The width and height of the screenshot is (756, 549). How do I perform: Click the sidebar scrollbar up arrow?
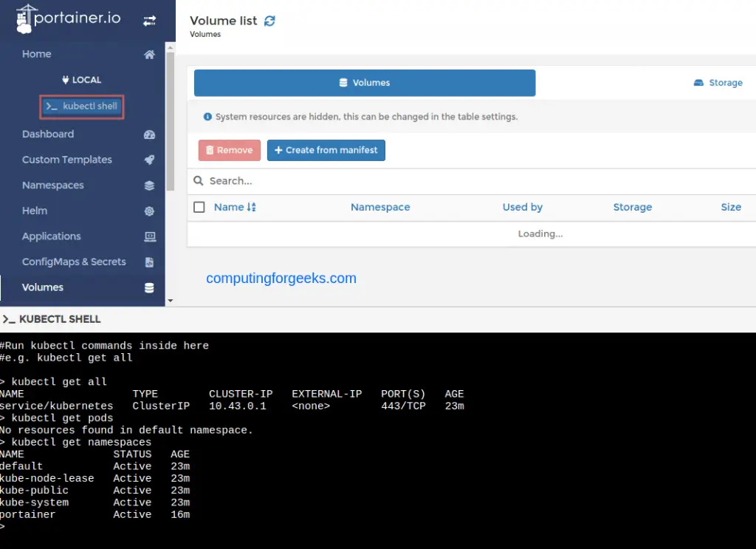pos(171,47)
